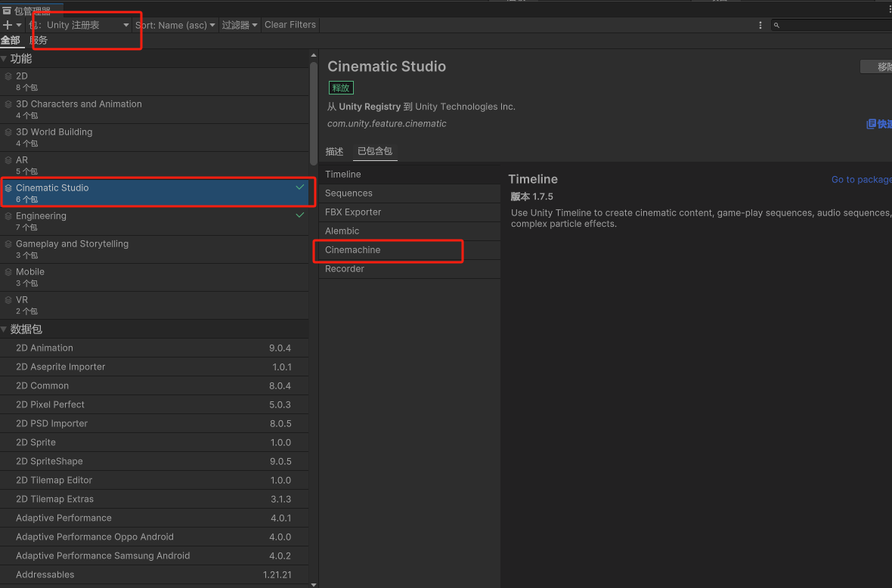This screenshot has height=588, width=892.
Task: Switch to the 服务 tab
Action: [38, 40]
